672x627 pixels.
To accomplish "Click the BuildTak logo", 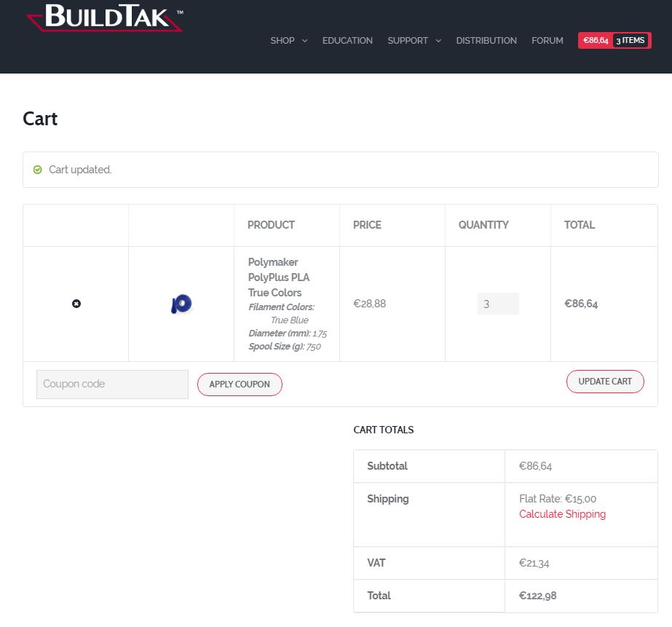I will coord(105,17).
